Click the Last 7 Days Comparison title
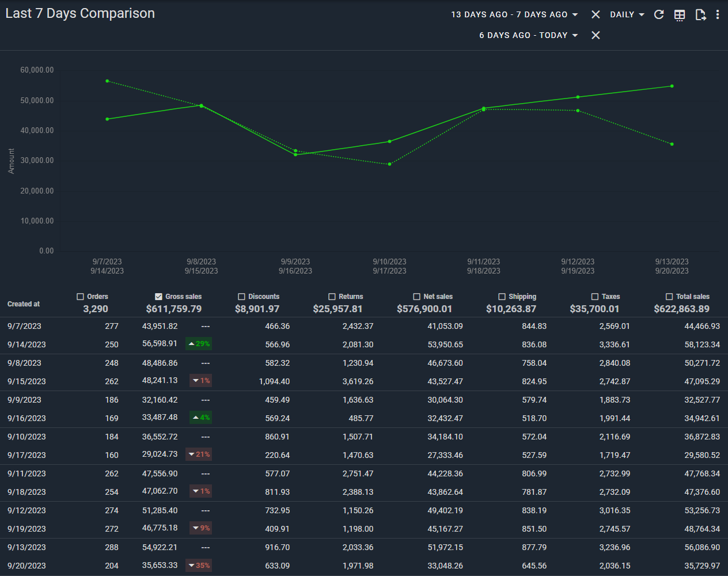Screen dimensions: 728x576 coord(80,13)
